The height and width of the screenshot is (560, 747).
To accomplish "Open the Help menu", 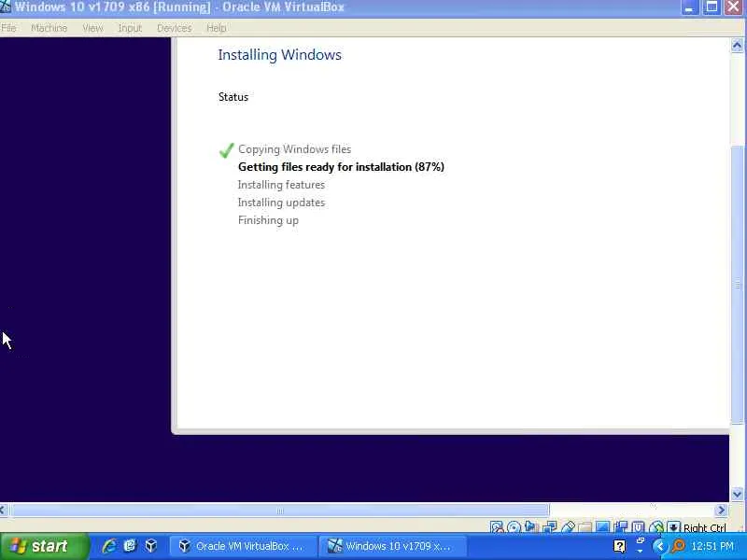I will pyautogui.click(x=217, y=28).
